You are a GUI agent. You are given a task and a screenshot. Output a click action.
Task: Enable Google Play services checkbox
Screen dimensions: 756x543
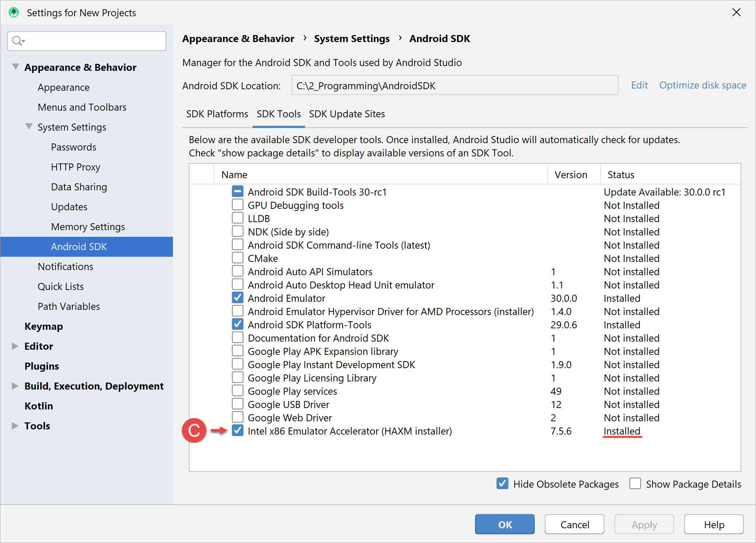click(x=238, y=391)
